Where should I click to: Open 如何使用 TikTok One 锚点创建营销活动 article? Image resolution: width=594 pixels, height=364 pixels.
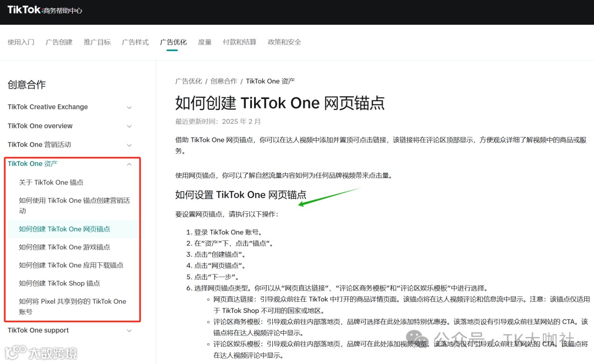(x=74, y=205)
